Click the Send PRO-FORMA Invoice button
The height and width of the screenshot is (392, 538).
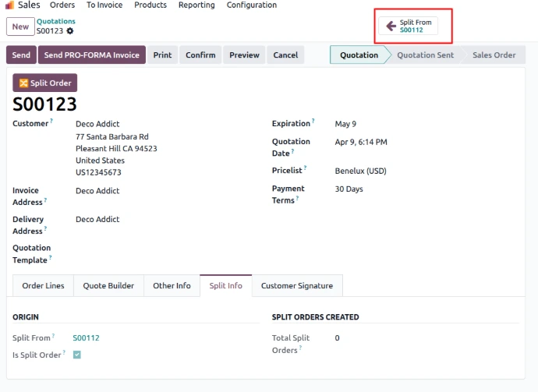(x=91, y=55)
